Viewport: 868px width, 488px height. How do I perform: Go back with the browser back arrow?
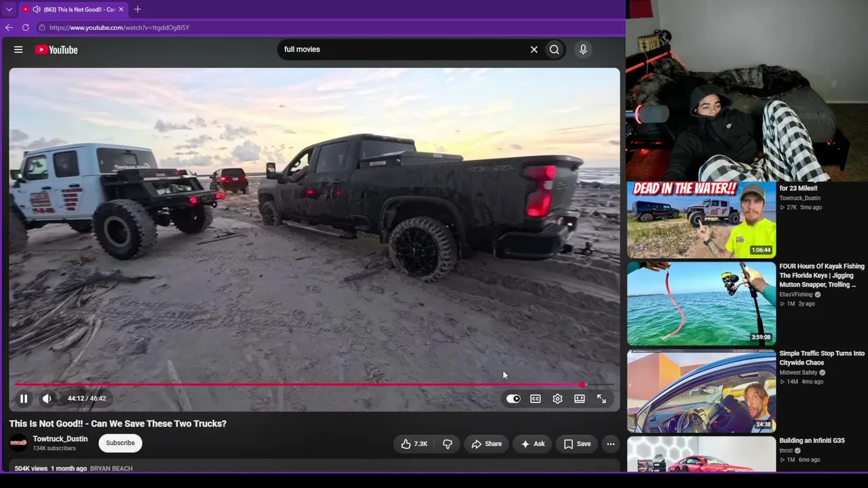point(9,28)
